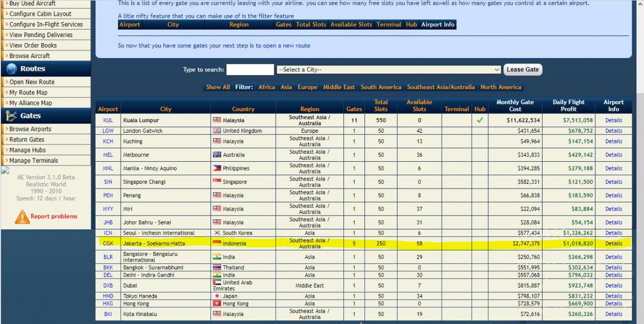
Task: Click the South Korea flag icon
Action: click(217, 233)
